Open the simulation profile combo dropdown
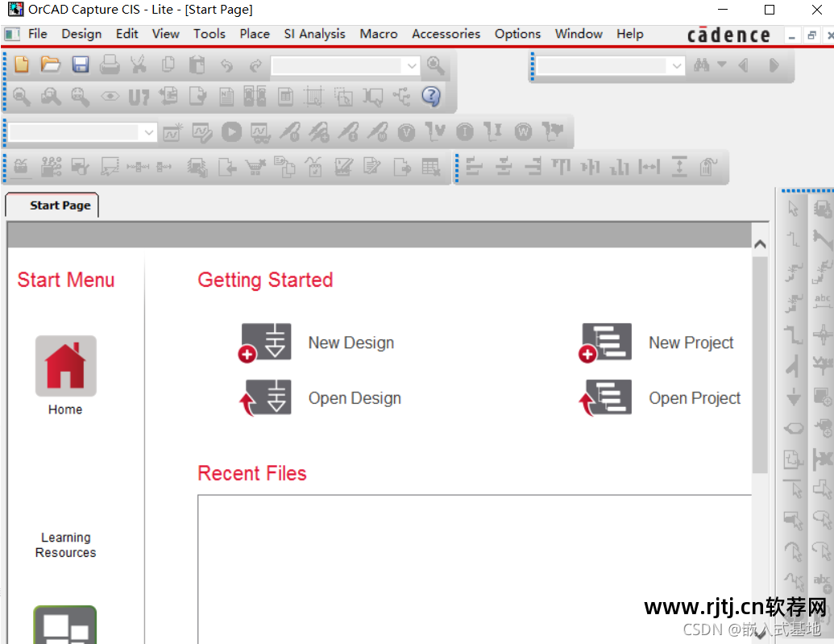This screenshot has width=834, height=644. click(x=149, y=132)
